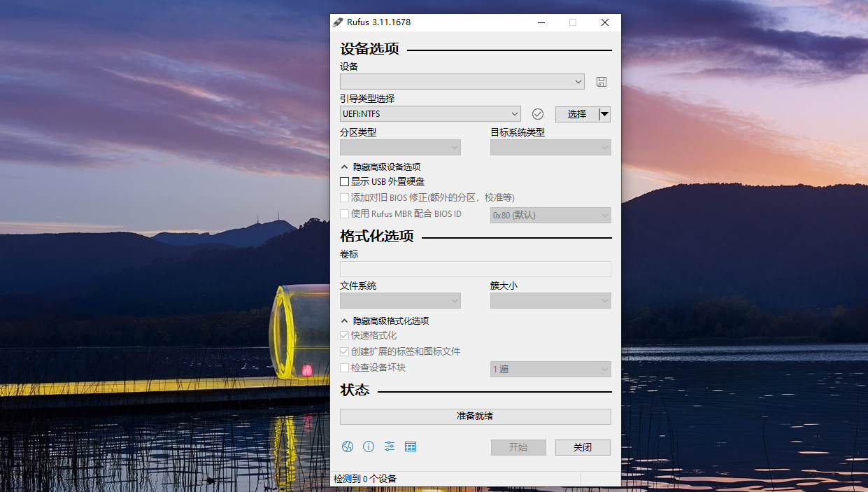This screenshot has height=492, width=868.
Task: Open the About info icon
Action: click(x=369, y=447)
